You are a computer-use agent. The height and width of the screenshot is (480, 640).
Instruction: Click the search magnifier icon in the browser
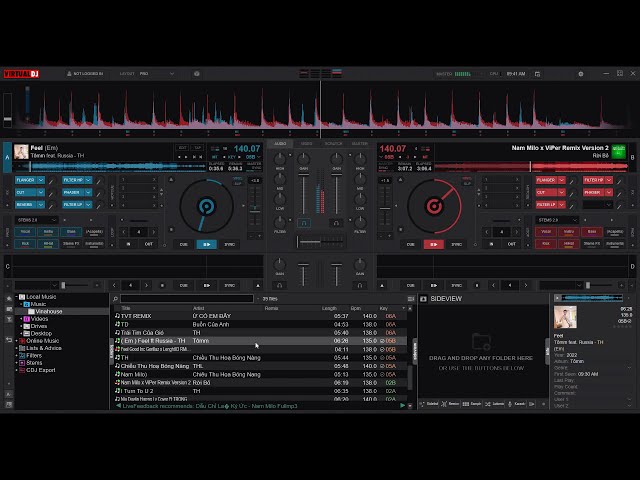tap(116, 299)
